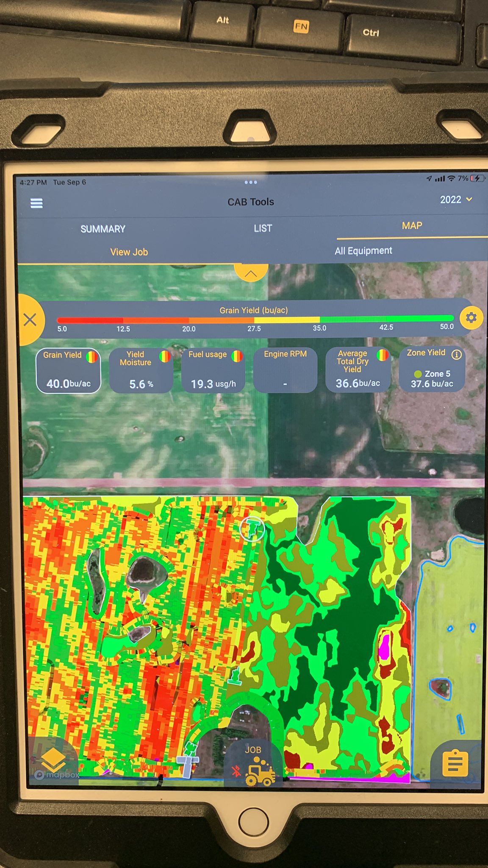Screen dimensions: 488x868
Task: Switch to the LIST tab
Action: 263,228
